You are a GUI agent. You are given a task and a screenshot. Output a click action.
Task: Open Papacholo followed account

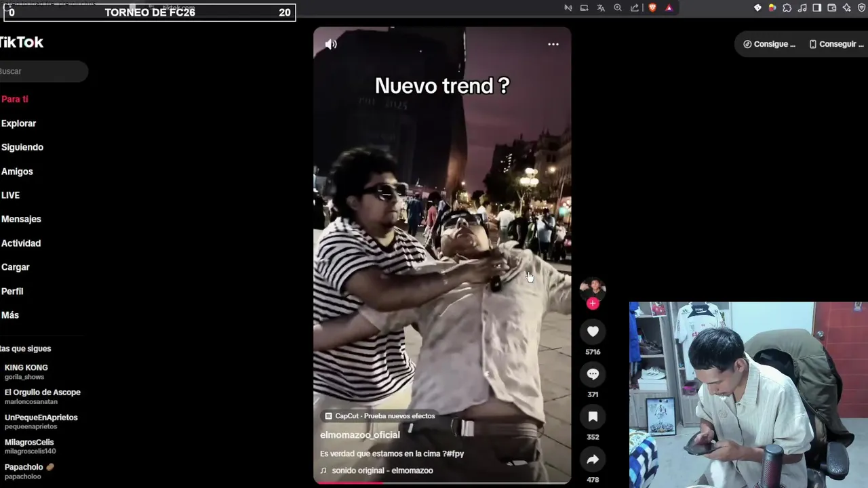pyautogui.click(x=29, y=471)
